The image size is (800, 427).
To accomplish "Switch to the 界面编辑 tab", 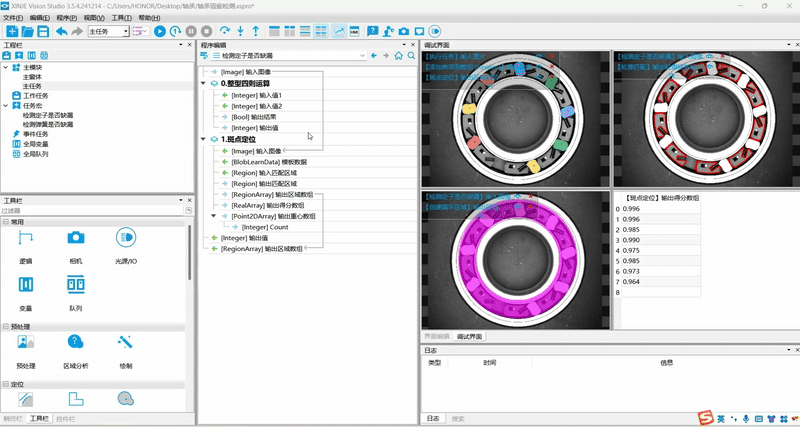I will [437, 336].
